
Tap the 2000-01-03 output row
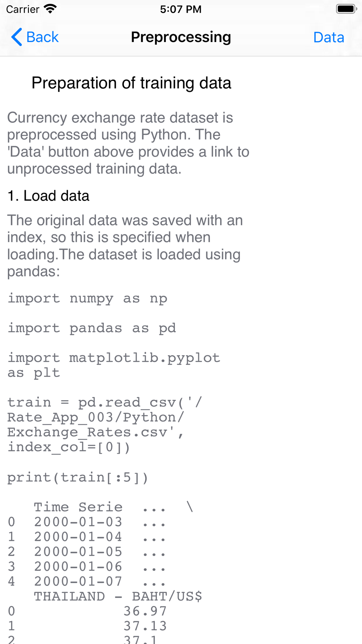(x=87, y=522)
